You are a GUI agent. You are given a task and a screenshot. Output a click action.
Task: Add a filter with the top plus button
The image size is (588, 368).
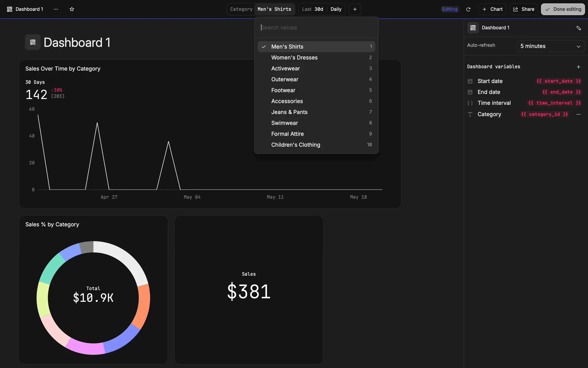click(355, 9)
